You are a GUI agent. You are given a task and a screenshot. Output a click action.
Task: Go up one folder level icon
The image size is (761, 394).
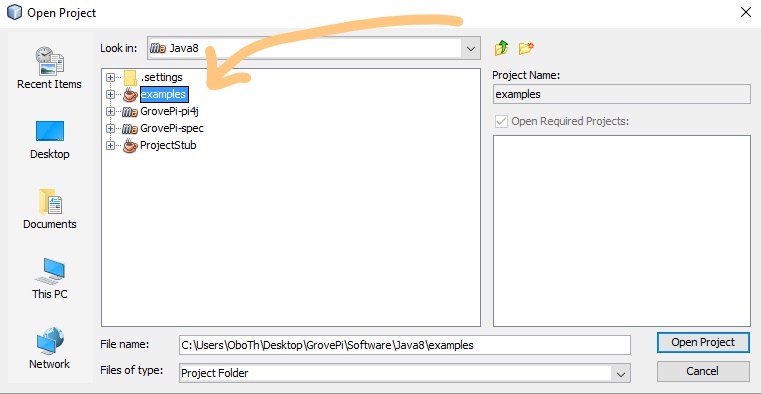(x=501, y=48)
